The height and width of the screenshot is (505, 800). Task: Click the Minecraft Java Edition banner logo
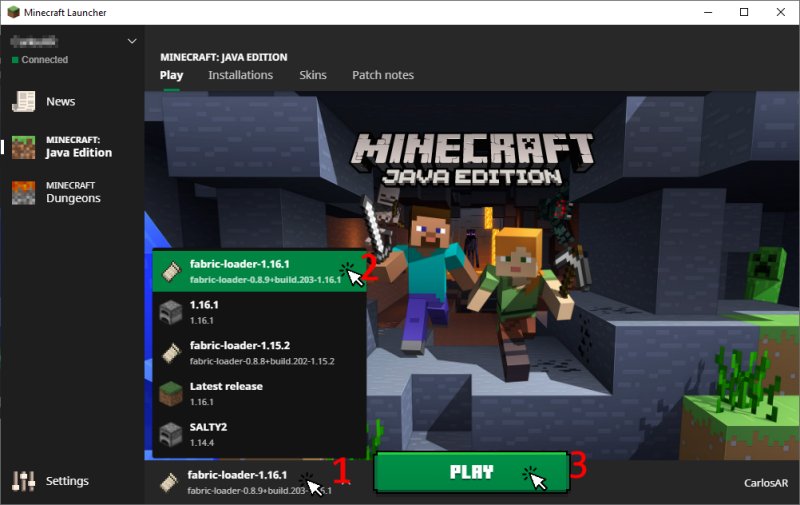tap(472, 160)
